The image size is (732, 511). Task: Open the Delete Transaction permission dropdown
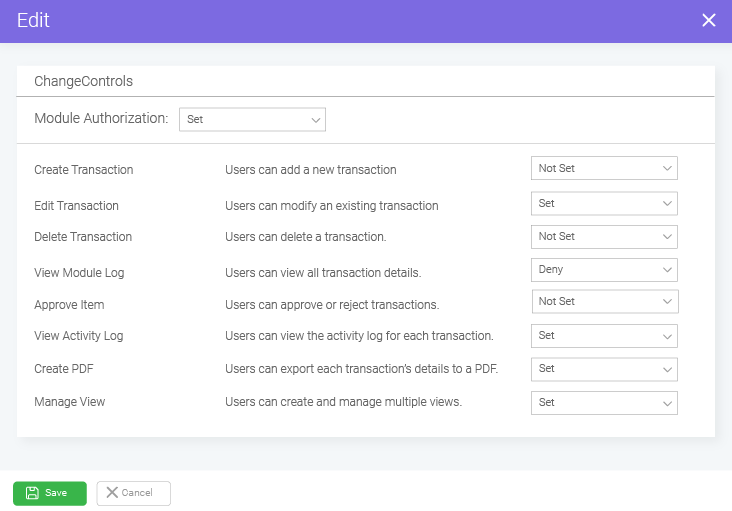[x=604, y=237]
